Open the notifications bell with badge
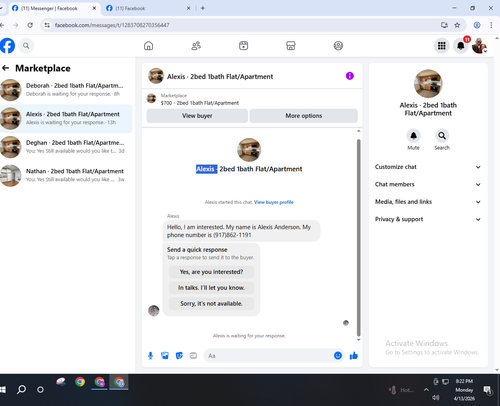 click(x=461, y=46)
